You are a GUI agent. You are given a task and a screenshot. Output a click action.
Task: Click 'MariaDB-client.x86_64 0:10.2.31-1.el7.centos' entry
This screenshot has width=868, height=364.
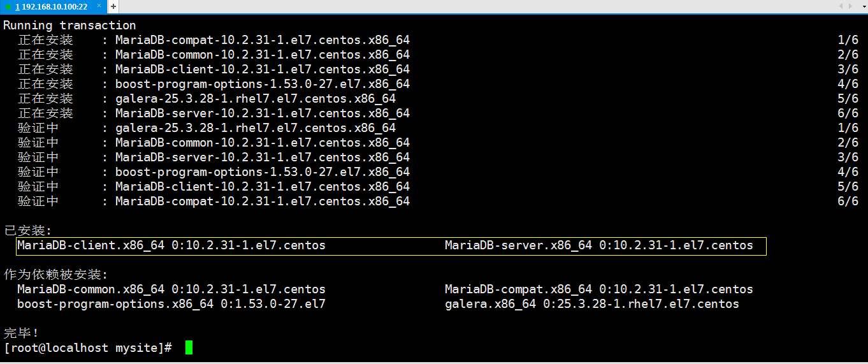(x=171, y=245)
